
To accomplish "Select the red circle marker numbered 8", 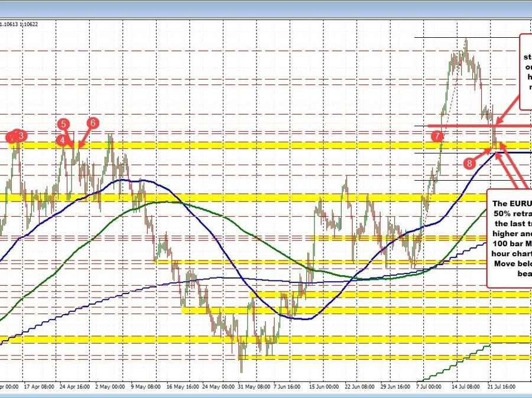I will 469,162.
